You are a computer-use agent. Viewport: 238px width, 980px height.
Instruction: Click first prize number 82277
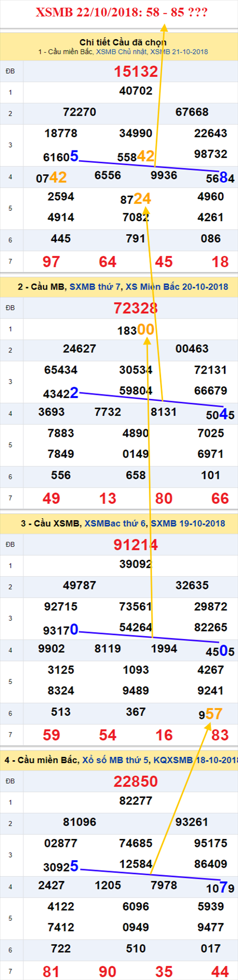[x=136, y=800]
